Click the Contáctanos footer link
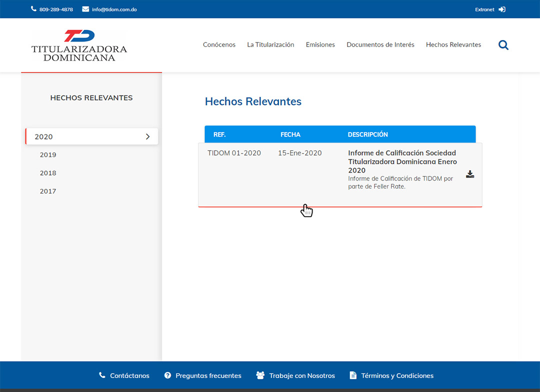This screenshot has width=540, height=392. 129,375
